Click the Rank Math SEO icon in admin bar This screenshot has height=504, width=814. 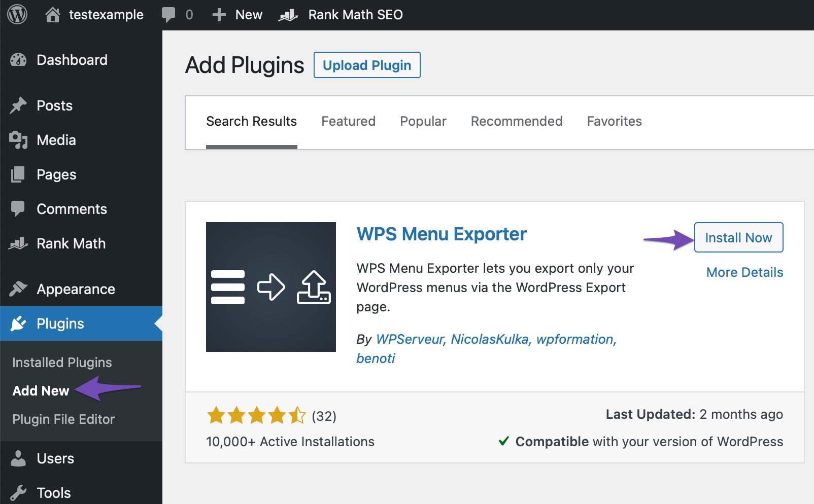click(288, 15)
